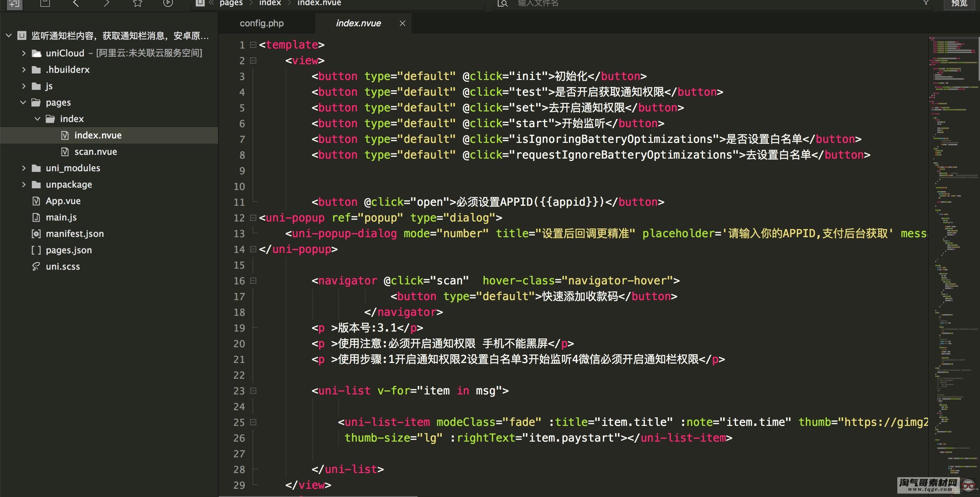Click the index.nvue file icon in tree

pyautogui.click(x=65, y=135)
